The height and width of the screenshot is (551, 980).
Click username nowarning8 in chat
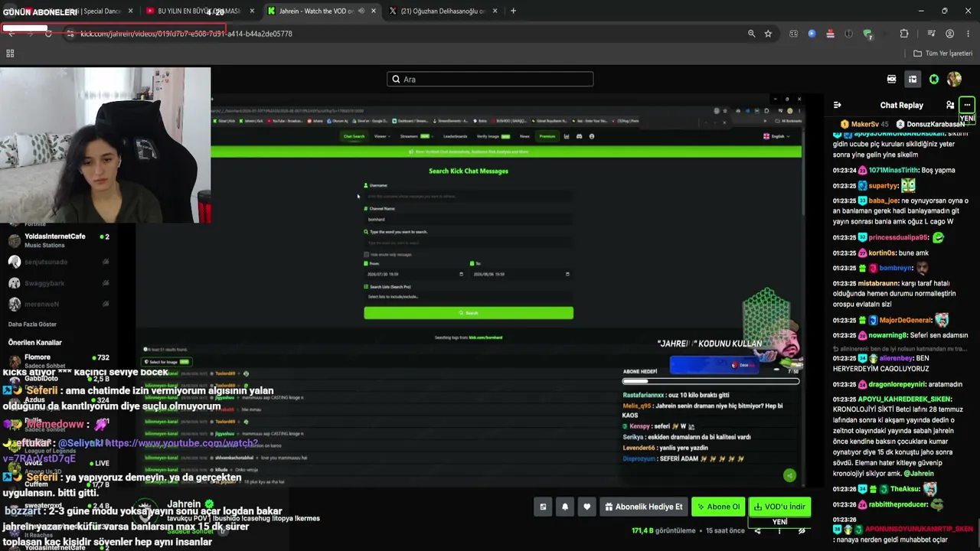[x=889, y=335]
